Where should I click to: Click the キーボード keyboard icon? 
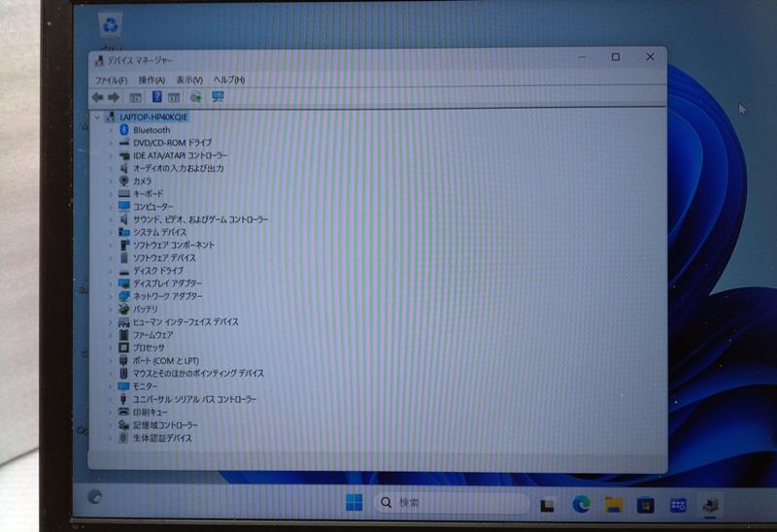pyautogui.click(x=124, y=194)
